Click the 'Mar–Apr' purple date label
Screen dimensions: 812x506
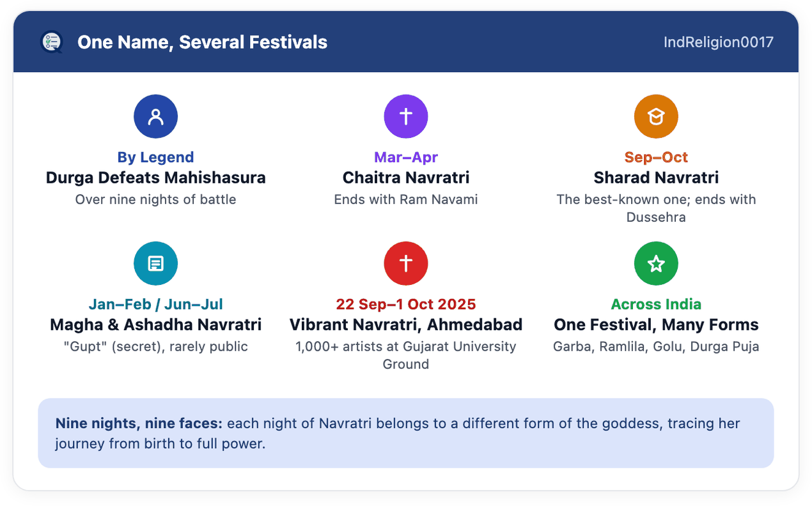point(406,157)
